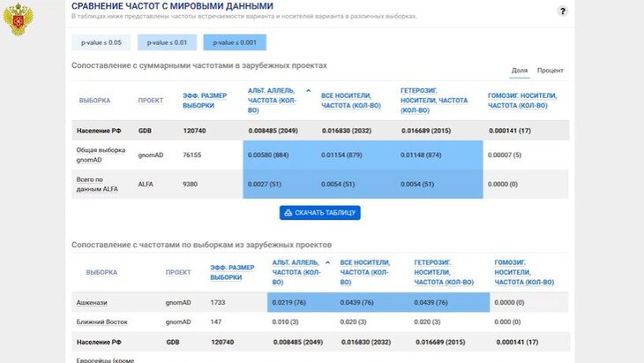Switch to the Процент tab

tap(550, 71)
